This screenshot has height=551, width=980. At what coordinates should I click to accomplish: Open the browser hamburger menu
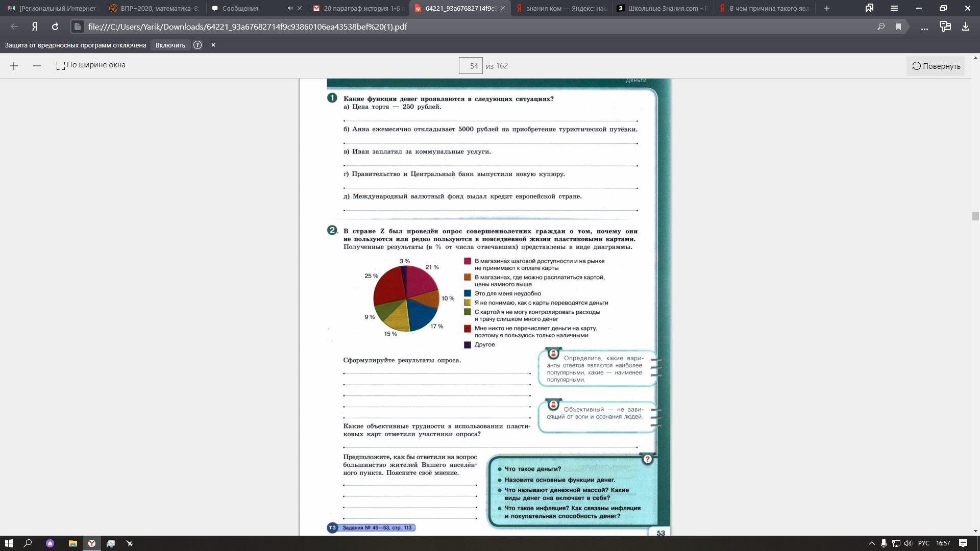894,8
